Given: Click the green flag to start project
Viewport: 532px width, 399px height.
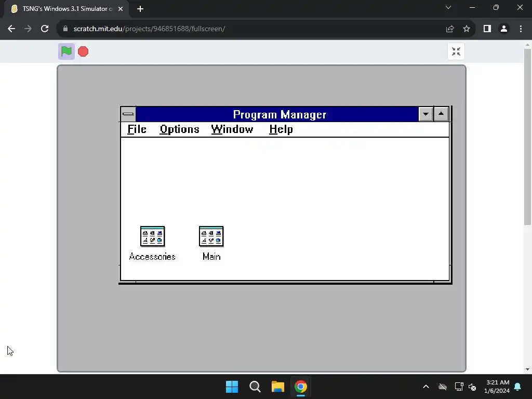Looking at the screenshot, I should pos(66,51).
